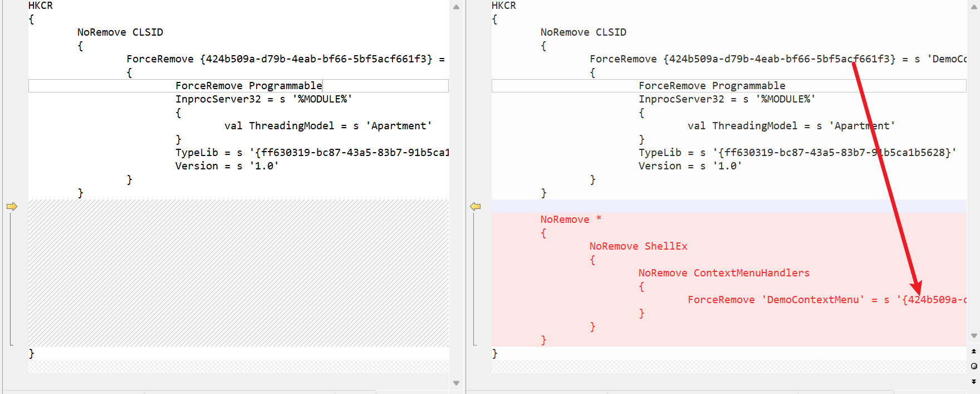
Task: Click the round current-difference button
Action: coord(974,366)
